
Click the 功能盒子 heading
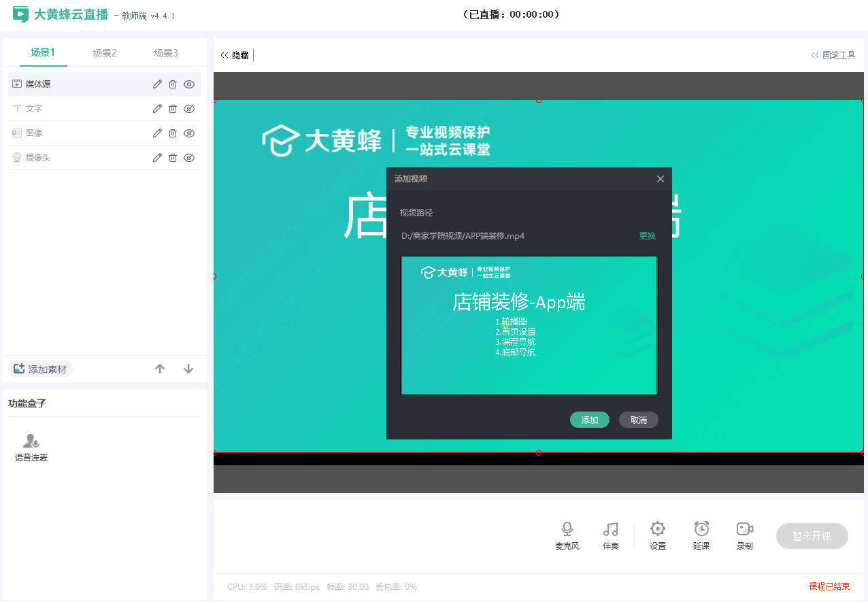click(x=27, y=403)
